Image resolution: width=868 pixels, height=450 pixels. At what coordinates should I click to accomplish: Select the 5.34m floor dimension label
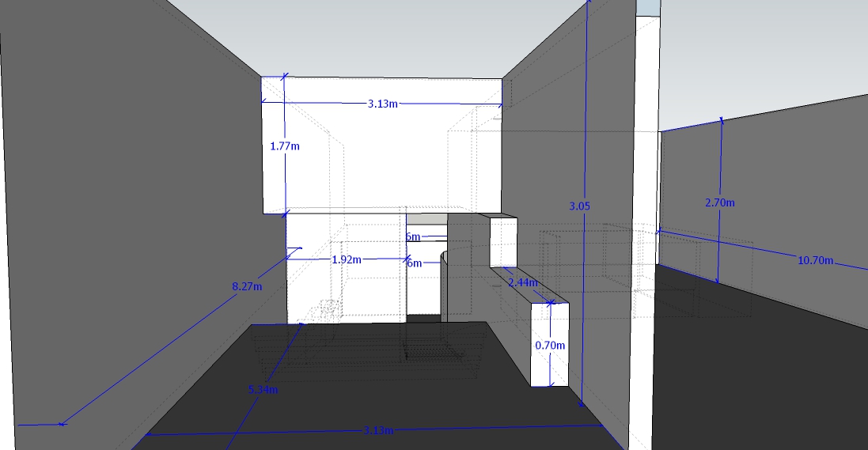(262, 390)
